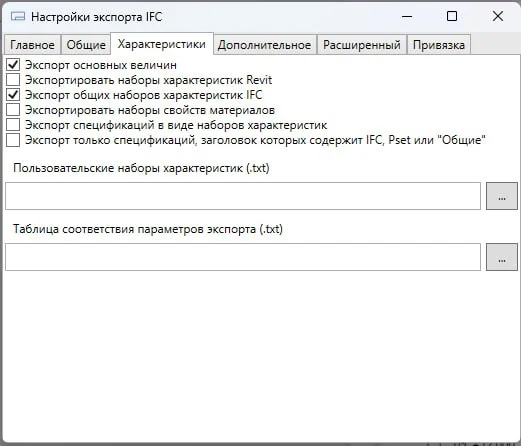Browse for Таблица соответствия параметров экспорта file
This screenshot has height=446, width=521.
click(x=502, y=257)
